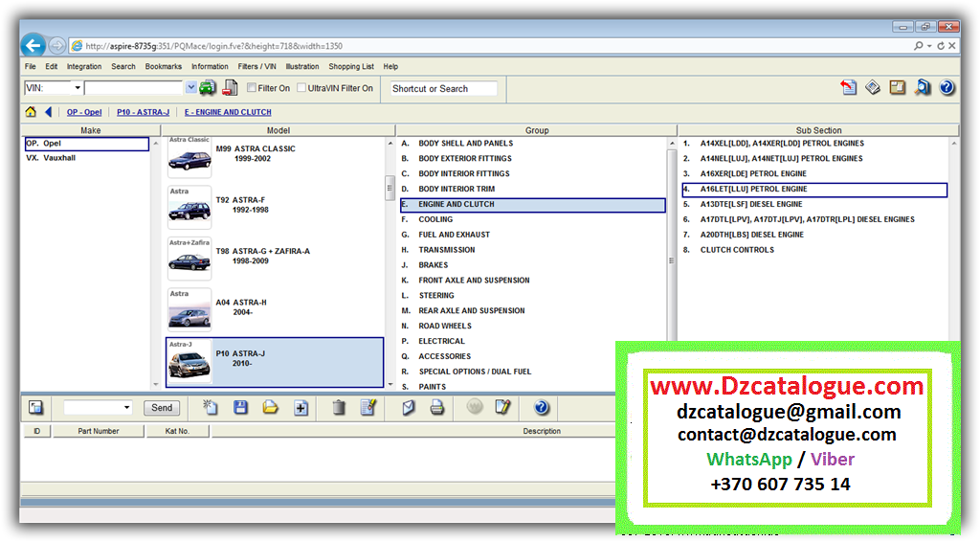Click the trash can delete icon

(x=339, y=408)
